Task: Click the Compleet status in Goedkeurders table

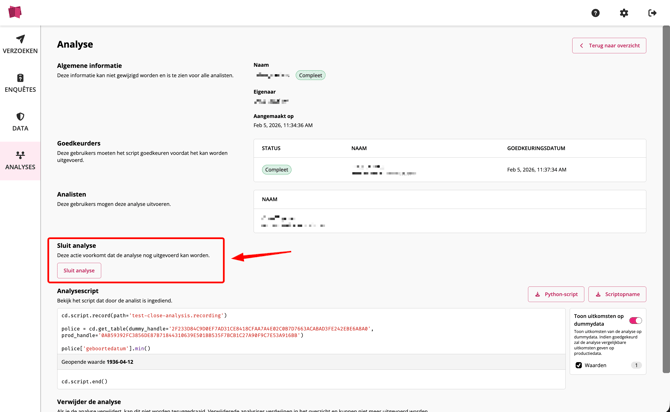Action: click(x=276, y=170)
